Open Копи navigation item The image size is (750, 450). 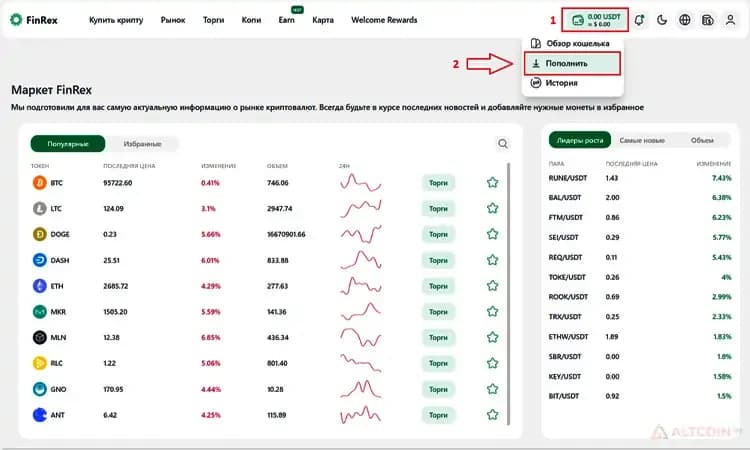[251, 20]
